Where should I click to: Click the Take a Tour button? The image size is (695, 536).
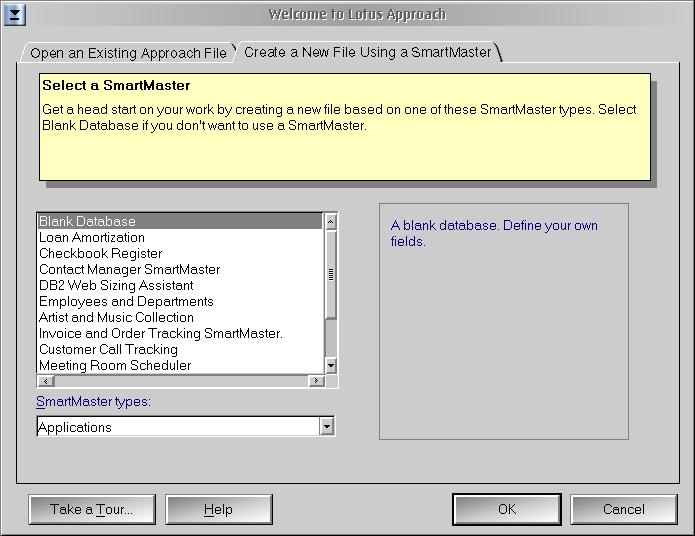(x=92, y=509)
